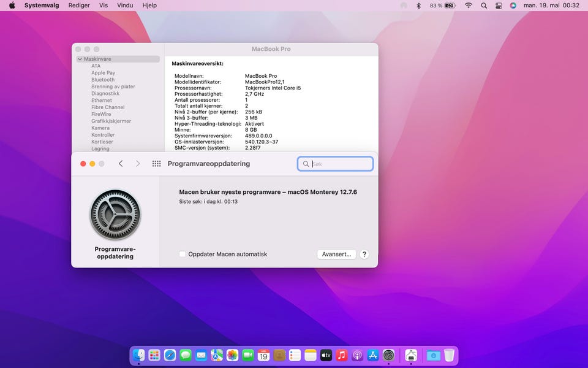
Task: Select Grafikk/skjermer in the sidebar
Action: click(111, 121)
